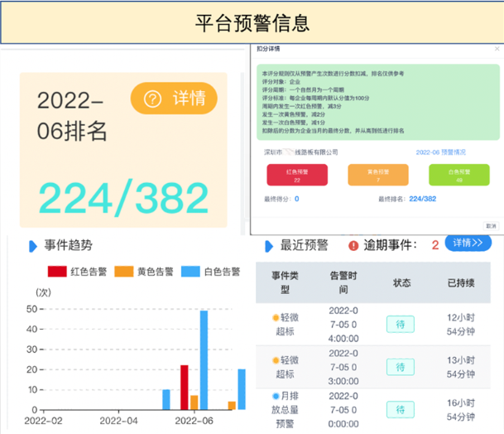Select the green 白色预警 card showing 49
Screen dimensions: 504x434
[x=458, y=175]
